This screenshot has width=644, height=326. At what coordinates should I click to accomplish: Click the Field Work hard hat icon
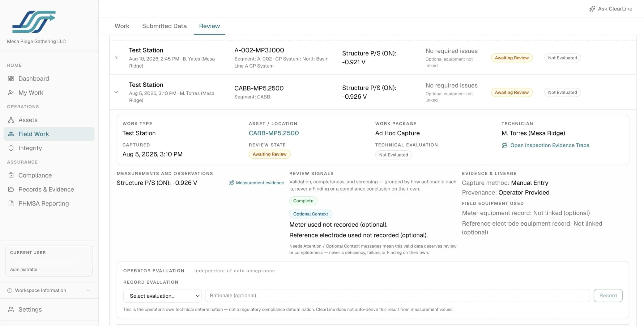pyautogui.click(x=11, y=134)
